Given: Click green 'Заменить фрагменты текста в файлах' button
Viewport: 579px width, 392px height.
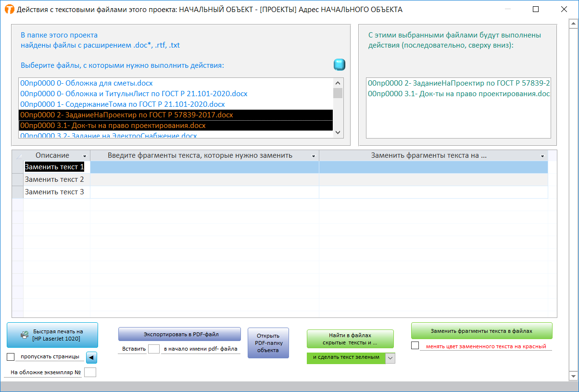Looking at the screenshot, I should point(481,331).
